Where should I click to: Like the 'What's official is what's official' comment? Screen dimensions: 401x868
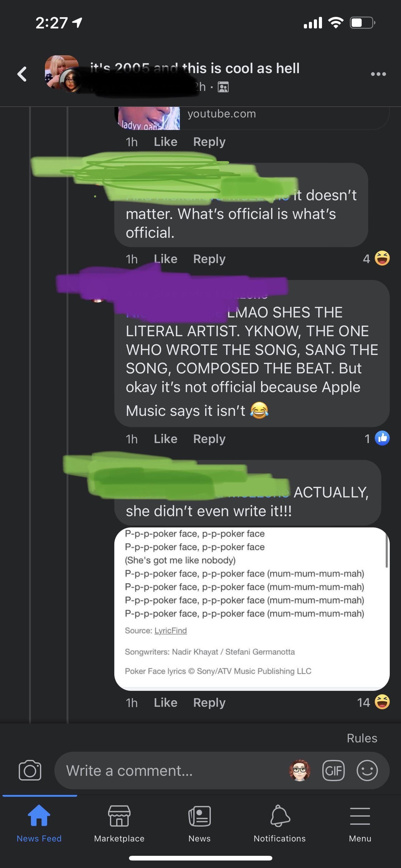pyautogui.click(x=165, y=259)
